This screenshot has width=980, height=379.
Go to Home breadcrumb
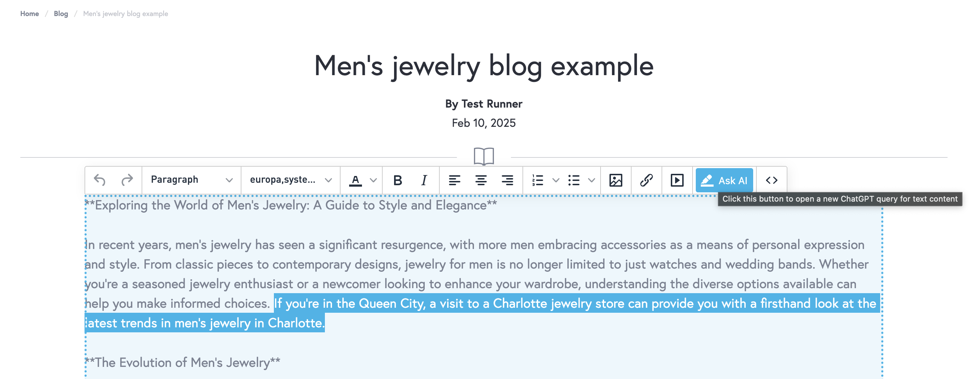pos(29,14)
